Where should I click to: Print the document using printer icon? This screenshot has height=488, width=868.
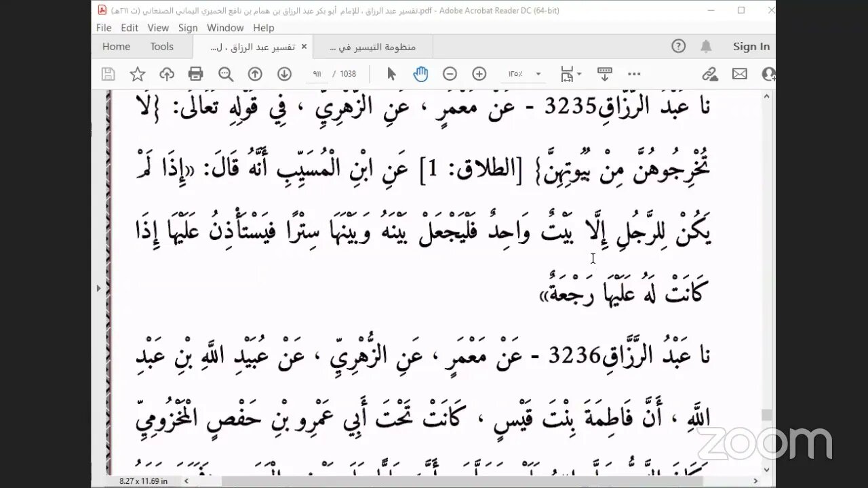tap(196, 74)
